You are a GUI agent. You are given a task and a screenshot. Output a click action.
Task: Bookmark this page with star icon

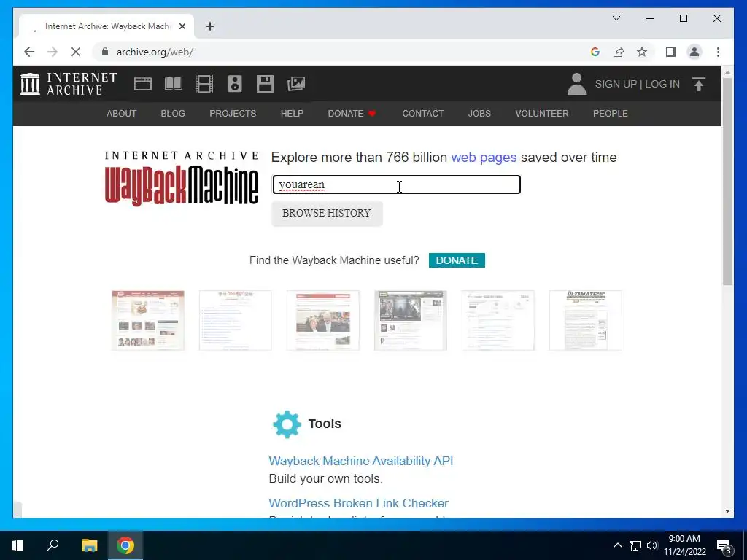642,52
